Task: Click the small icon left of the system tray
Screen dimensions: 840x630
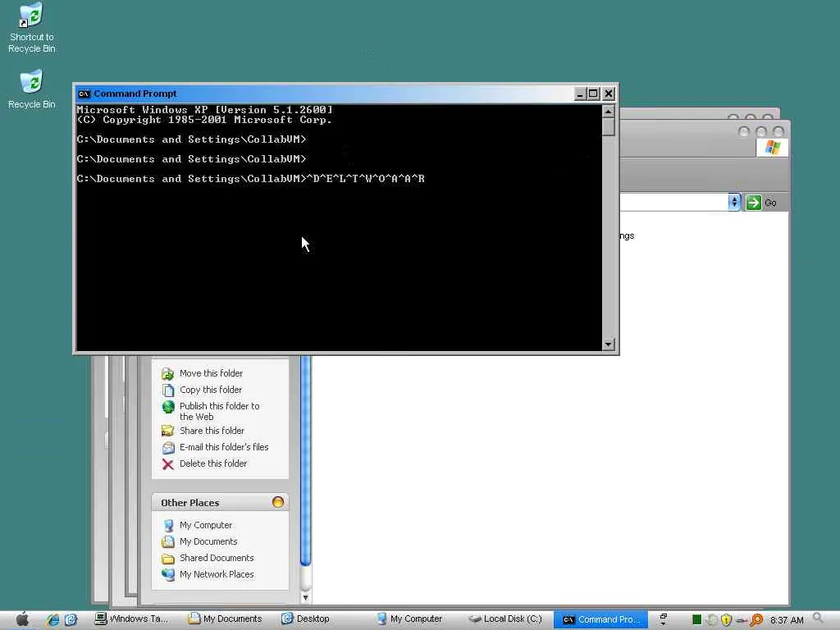Action: click(663, 619)
